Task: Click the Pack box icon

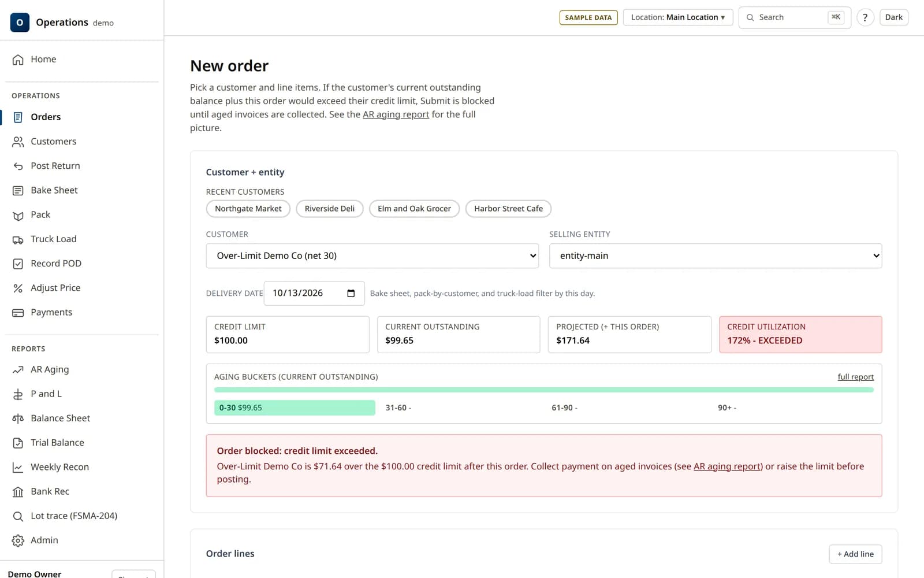Action: [18, 215]
